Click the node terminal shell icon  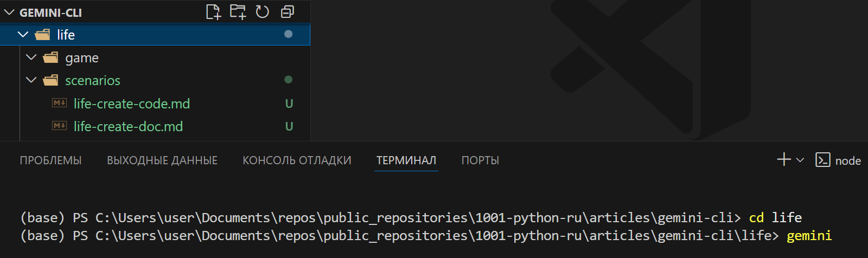pyautogui.click(x=822, y=160)
